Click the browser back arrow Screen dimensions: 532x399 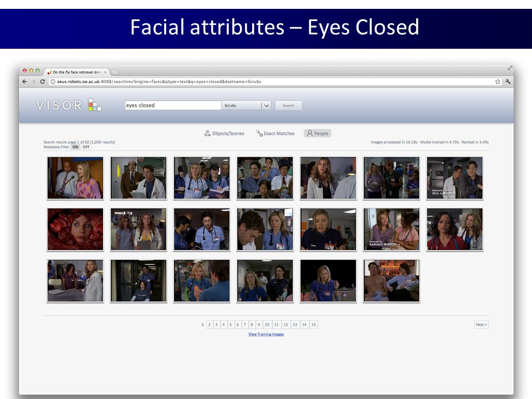pyautogui.click(x=24, y=81)
